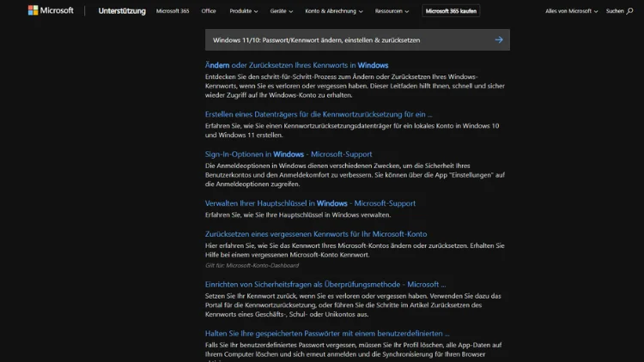The height and width of the screenshot is (362, 644).
Task: Click description starting 'Entdecken Sie den schritt-für-Schritt'
Action: pos(355,86)
